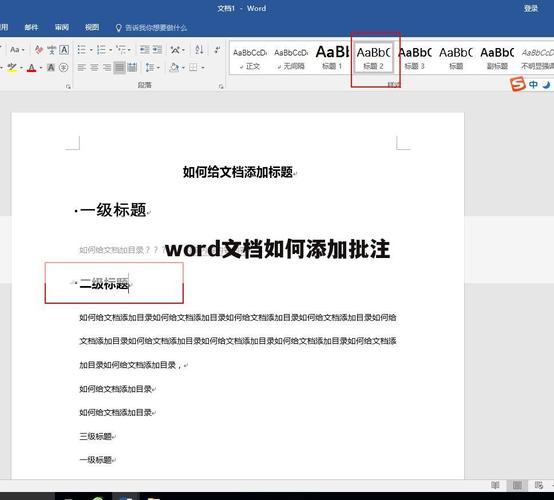Toggle justify alignment

pos(119,67)
